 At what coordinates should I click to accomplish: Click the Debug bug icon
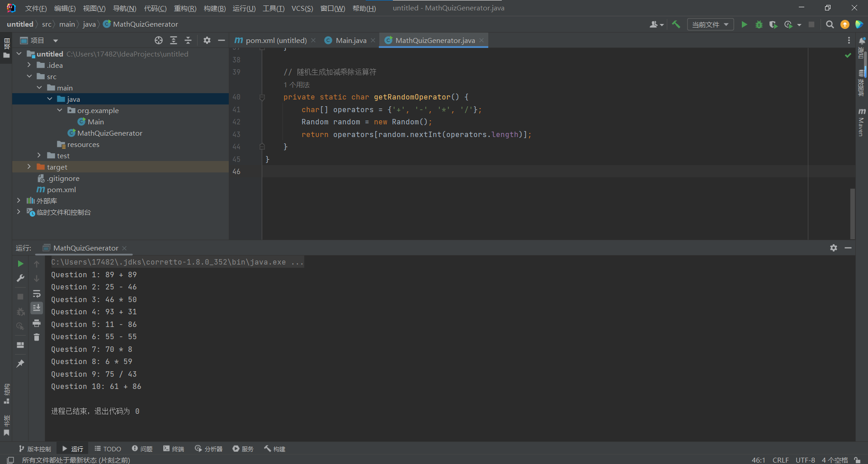759,24
